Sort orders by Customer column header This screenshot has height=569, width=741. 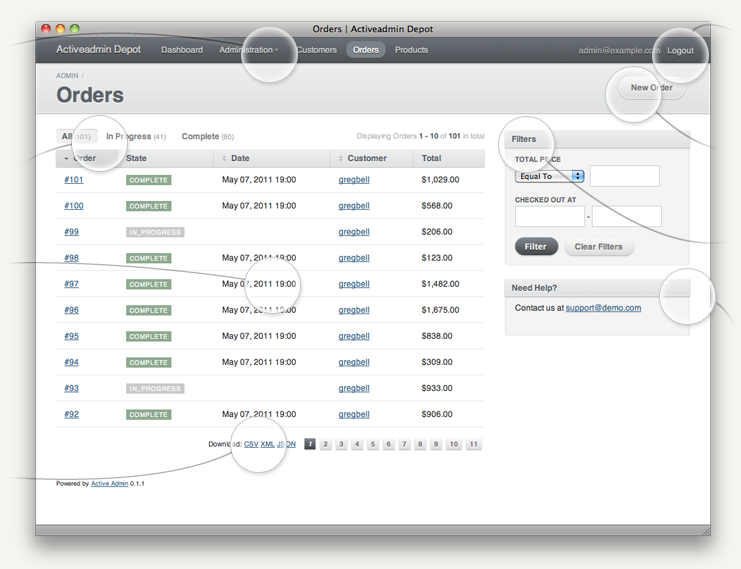tap(366, 158)
